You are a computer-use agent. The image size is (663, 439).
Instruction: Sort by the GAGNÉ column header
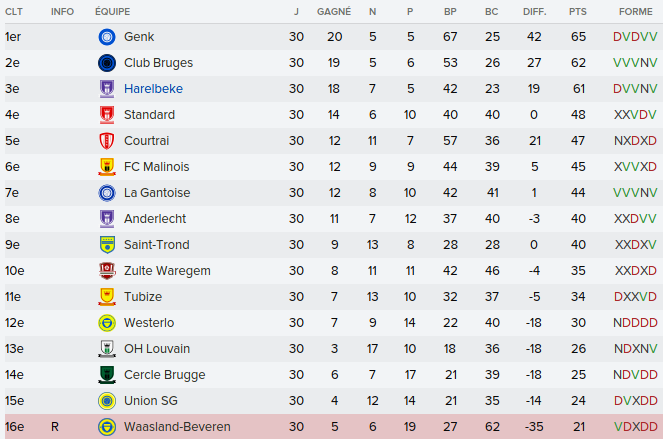pos(333,11)
